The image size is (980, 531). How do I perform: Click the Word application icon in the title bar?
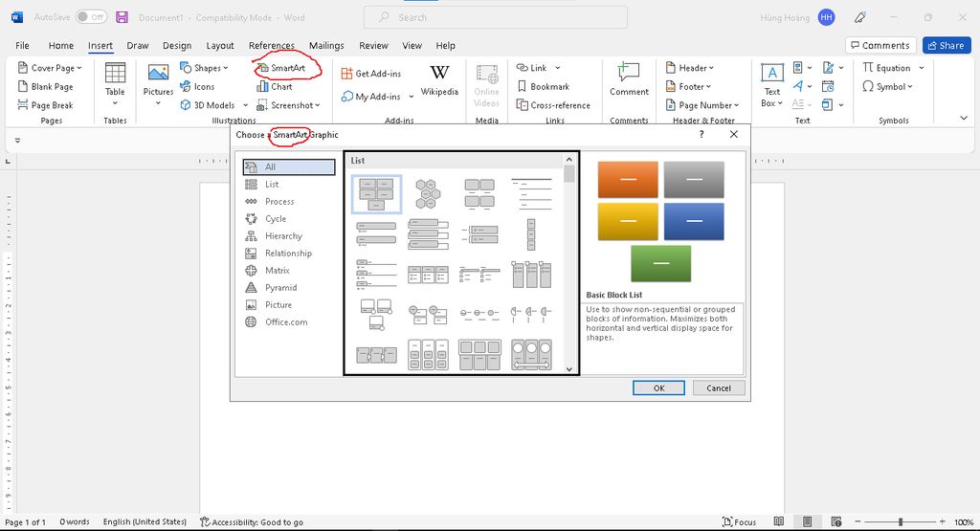(17, 17)
